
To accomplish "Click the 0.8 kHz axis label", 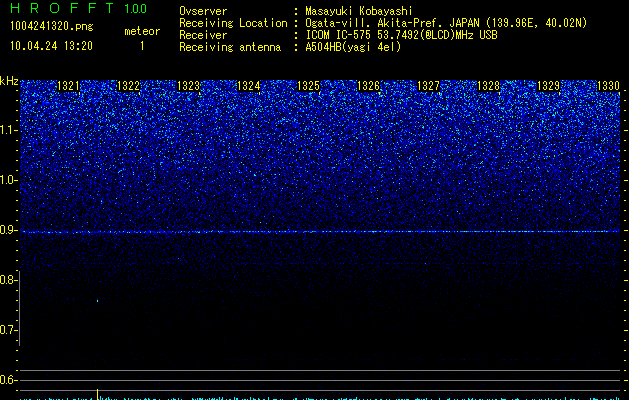I will coord(8,280).
